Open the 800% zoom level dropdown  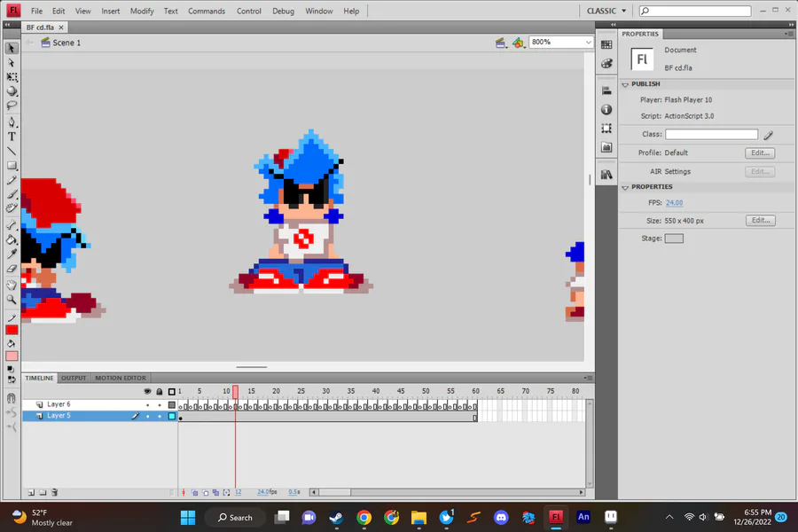click(x=588, y=43)
